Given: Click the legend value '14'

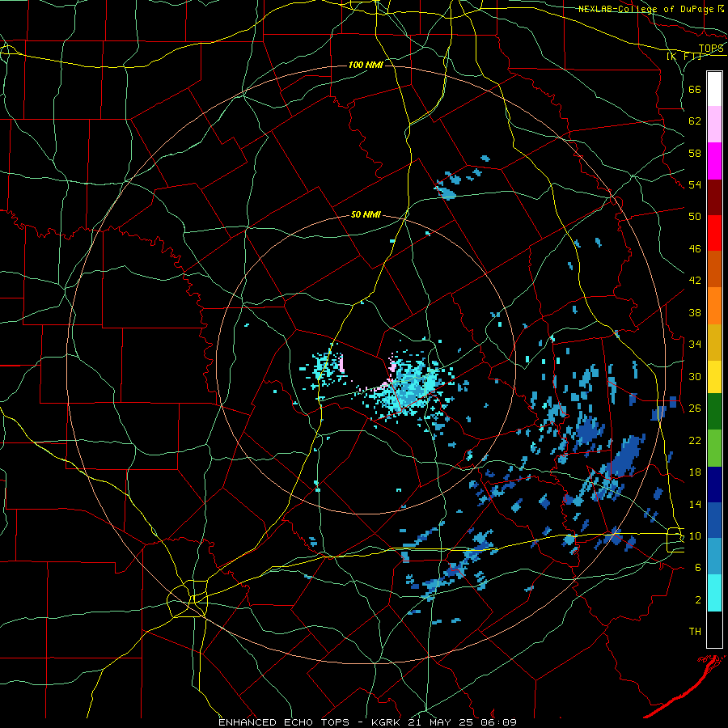Looking at the screenshot, I should (x=695, y=504).
